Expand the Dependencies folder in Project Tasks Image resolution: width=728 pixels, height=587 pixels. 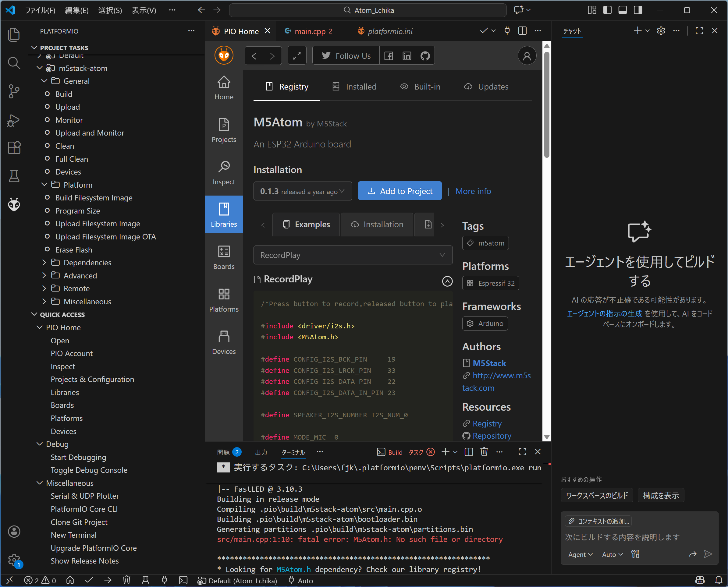coord(87,262)
